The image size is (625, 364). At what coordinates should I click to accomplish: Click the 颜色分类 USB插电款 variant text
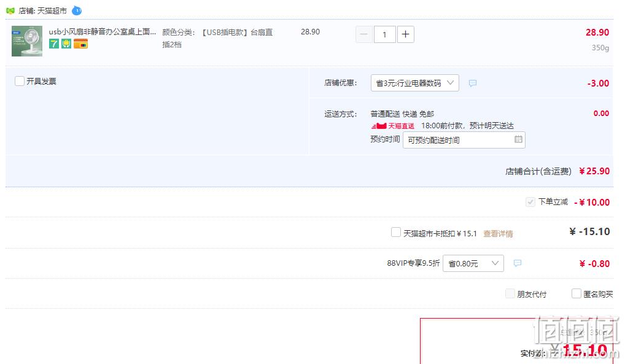click(217, 38)
